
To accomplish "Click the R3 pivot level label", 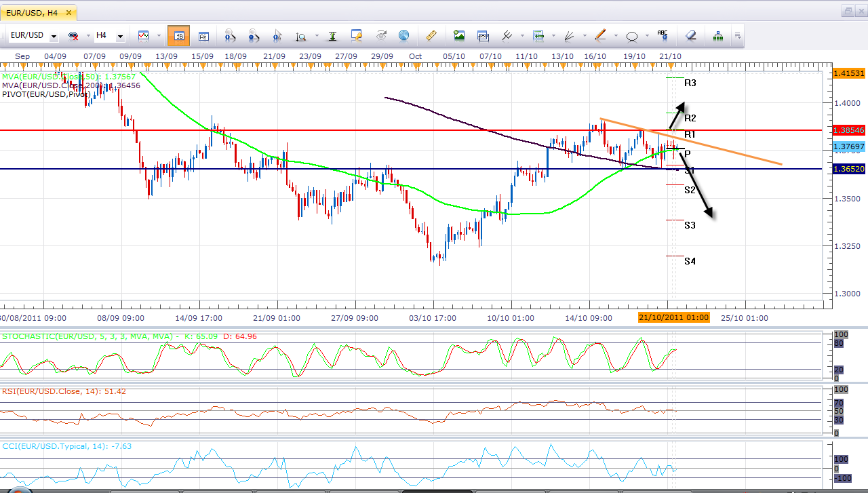I will 690,83.
